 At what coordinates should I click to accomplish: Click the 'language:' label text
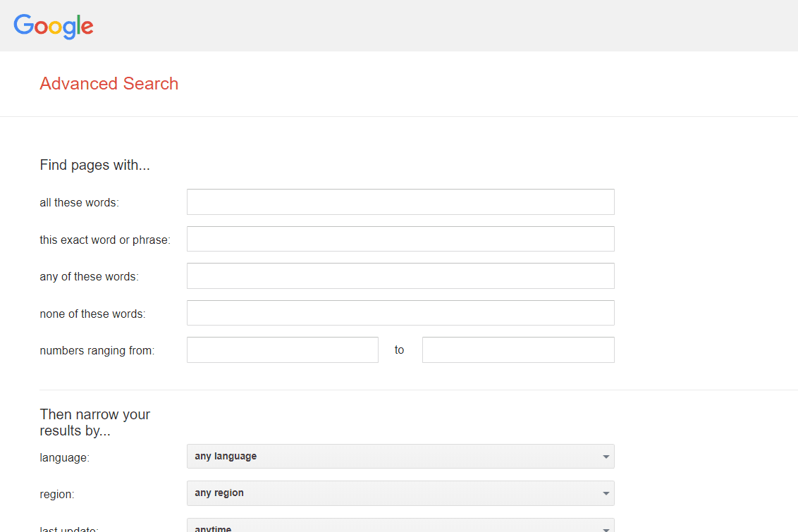click(x=64, y=458)
